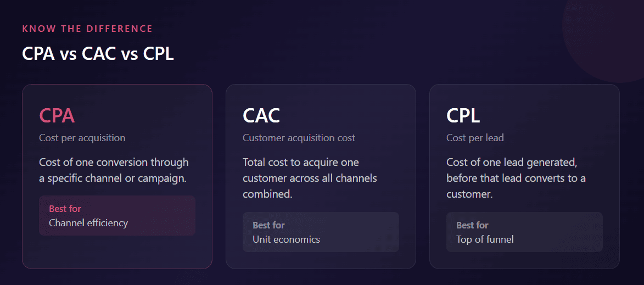The image size is (644, 285).
Task: Click the CPL description about lead generated
Action: coord(516,178)
